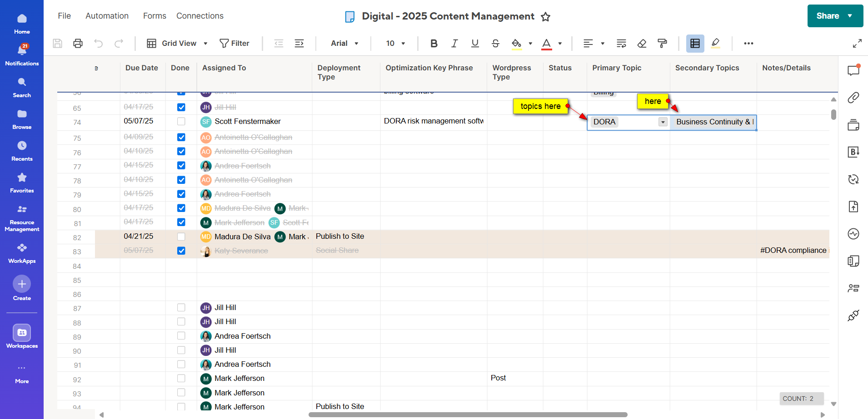Image resolution: width=868 pixels, height=419 pixels.
Task: Open the Forms menu
Action: (155, 16)
